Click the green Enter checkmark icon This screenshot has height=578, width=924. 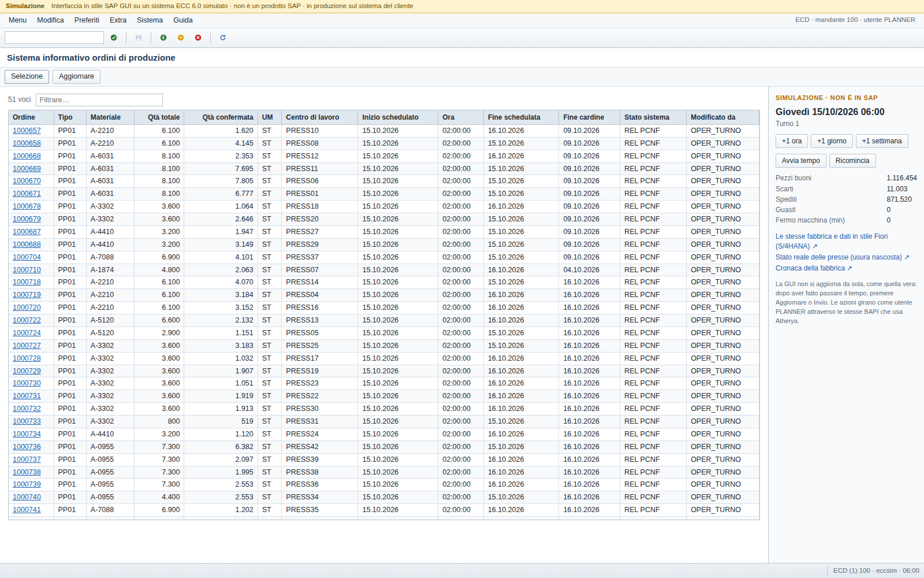point(114,38)
